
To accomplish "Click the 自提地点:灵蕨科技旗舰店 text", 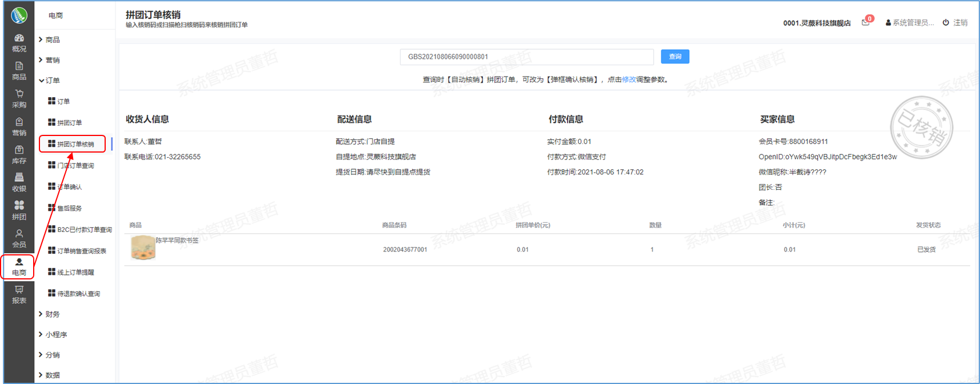I will coord(376,157).
